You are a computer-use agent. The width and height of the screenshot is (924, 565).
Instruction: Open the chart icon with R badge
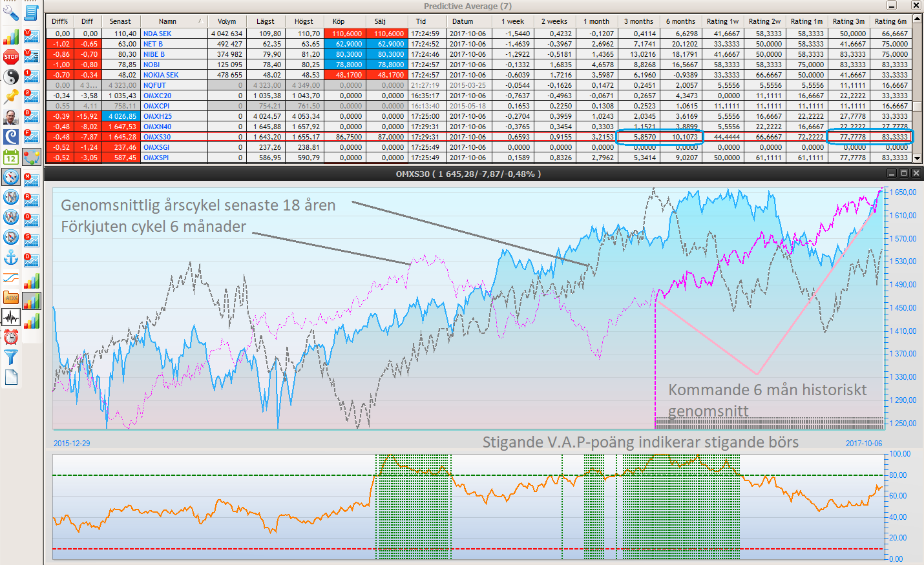click(x=31, y=200)
